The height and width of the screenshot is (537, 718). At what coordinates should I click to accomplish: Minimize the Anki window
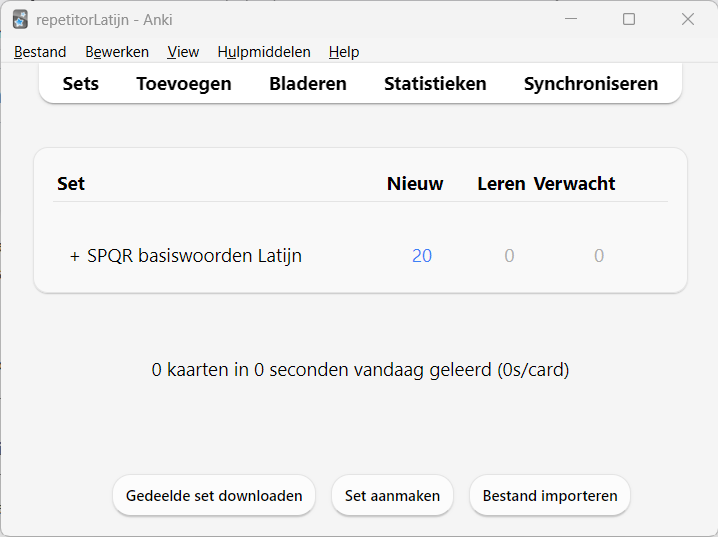pos(571,19)
